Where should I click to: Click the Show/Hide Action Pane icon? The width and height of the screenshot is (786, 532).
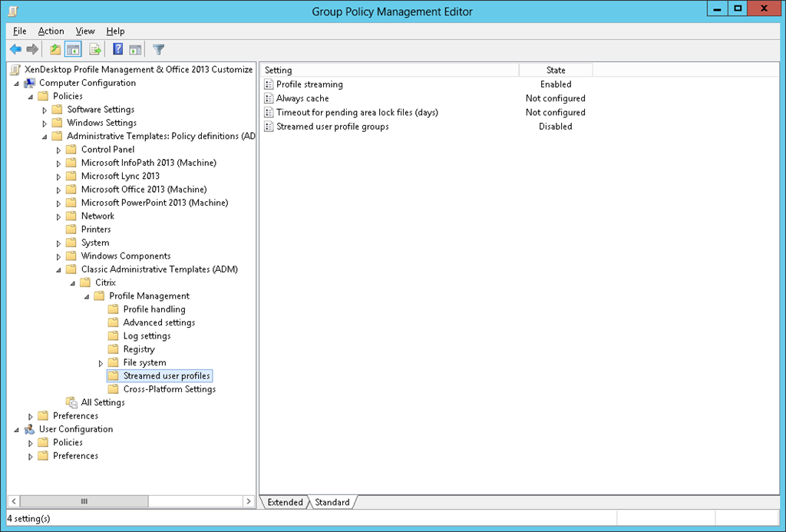[135, 50]
